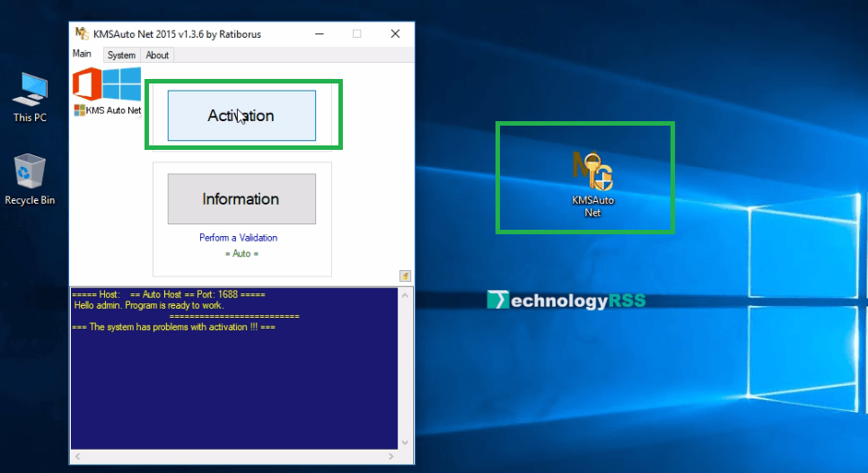
Task: Click the = Auto = mode label
Action: [241, 254]
